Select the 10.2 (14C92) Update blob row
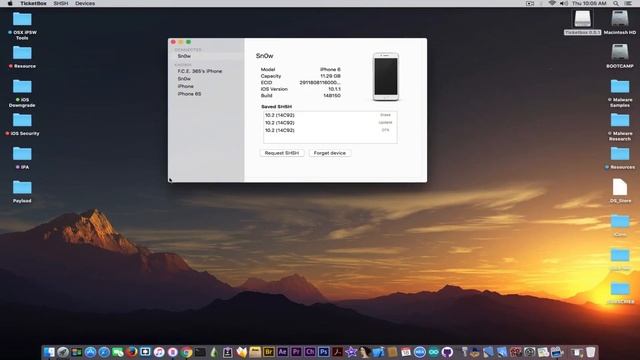Viewport: 640px width, 360px height. (330, 122)
